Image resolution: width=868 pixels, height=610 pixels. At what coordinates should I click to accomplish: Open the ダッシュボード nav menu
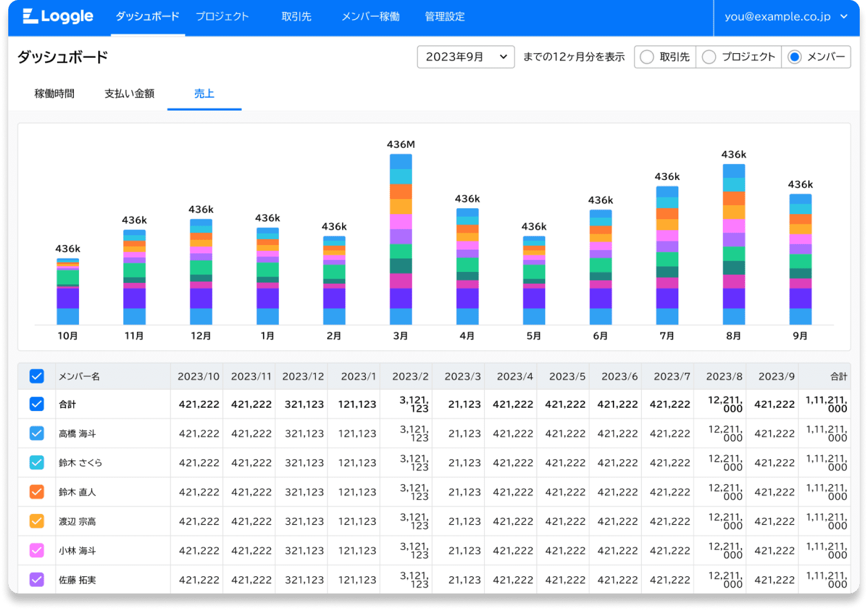tap(148, 17)
